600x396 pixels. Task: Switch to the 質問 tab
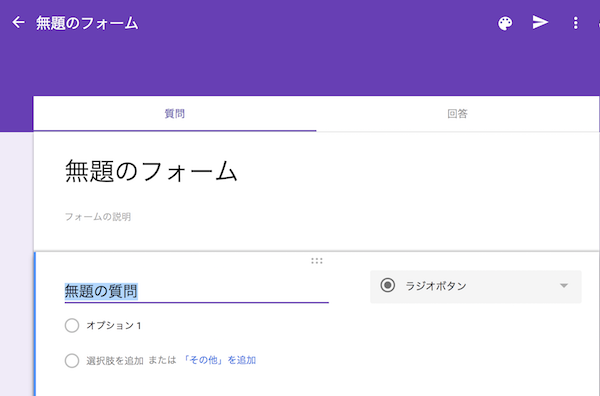(x=175, y=114)
